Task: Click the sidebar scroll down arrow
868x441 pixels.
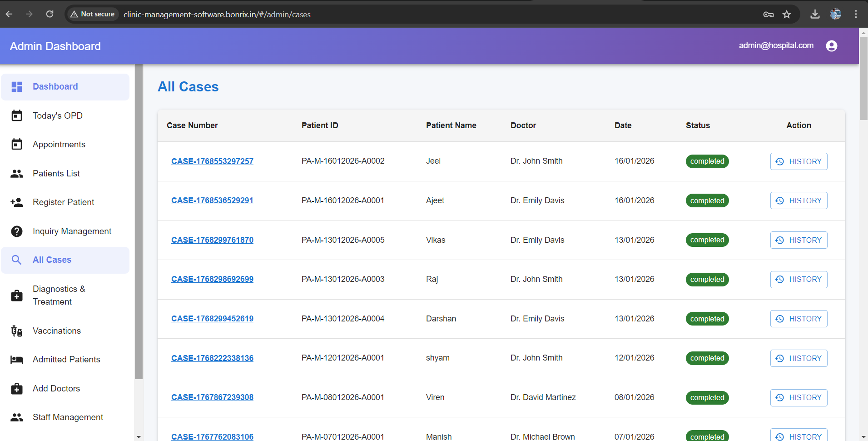Action: coord(139,437)
